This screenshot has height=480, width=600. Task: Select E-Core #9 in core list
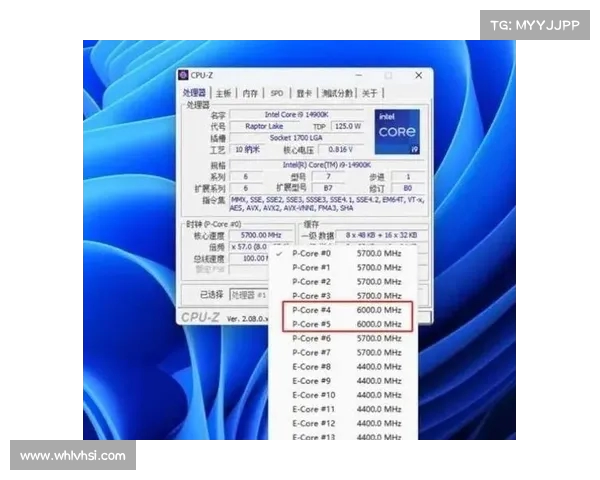(x=342, y=381)
